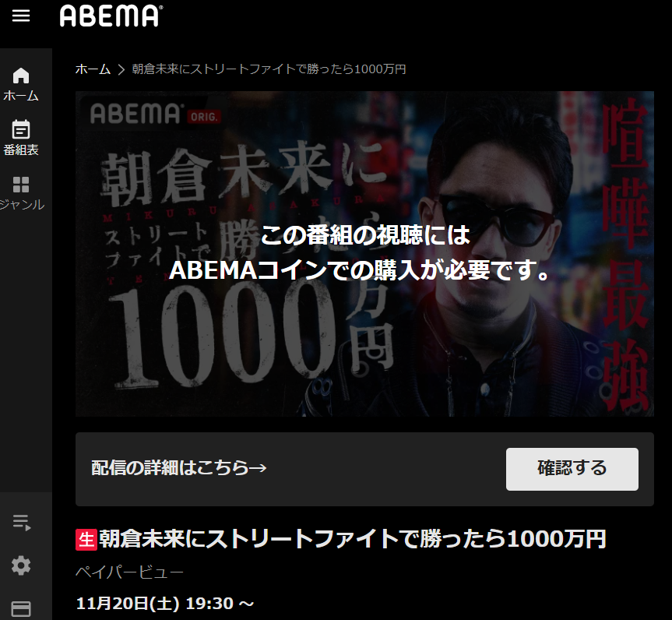The image size is (672, 620).
Task: Go to ホーム in the sidebar
Action: [x=21, y=84]
